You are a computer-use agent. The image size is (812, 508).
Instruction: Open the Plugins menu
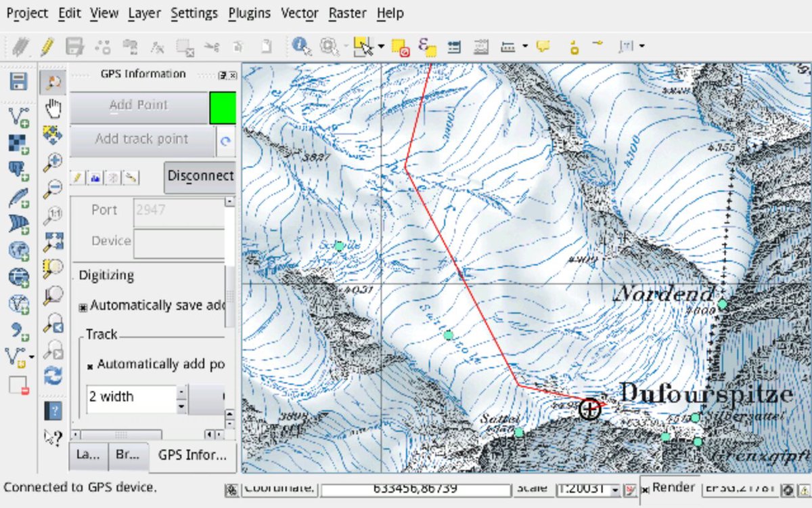pos(249,13)
